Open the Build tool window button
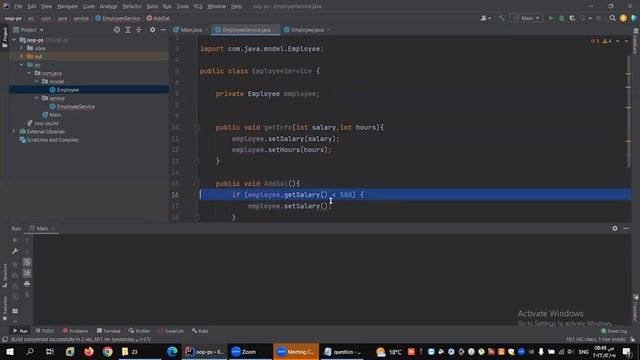Screen dimensions: 640x360 click(200, 331)
